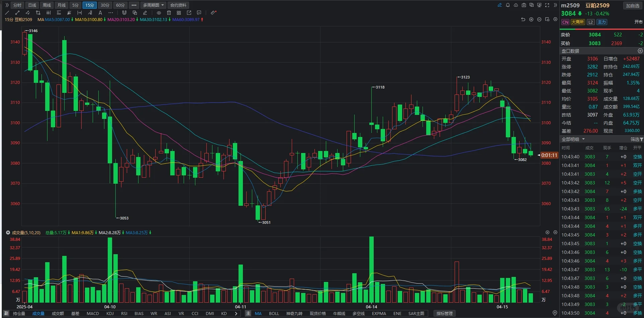The image size is (644, 318).
Task: Open 合约资料 contract info
Action: [x=178, y=5]
